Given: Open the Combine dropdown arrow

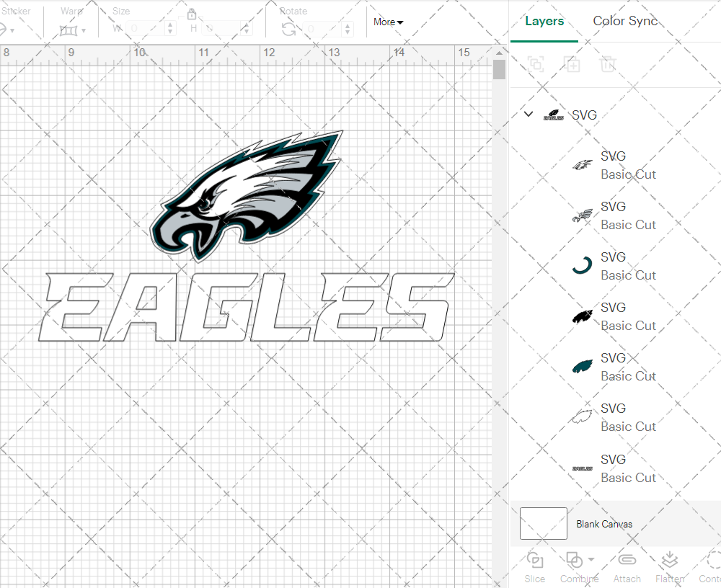Looking at the screenshot, I should [591, 559].
